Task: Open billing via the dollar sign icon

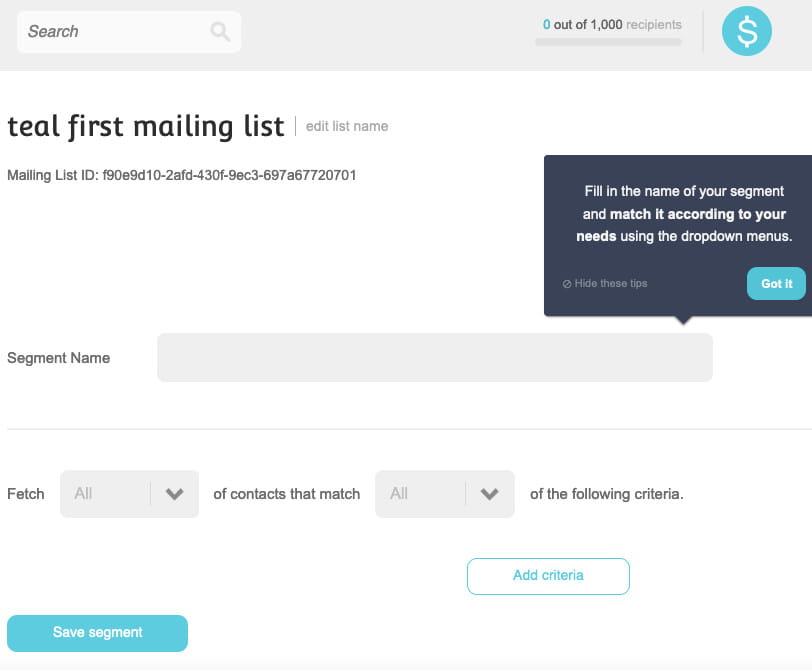Action: pyautogui.click(x=747, y=32)
